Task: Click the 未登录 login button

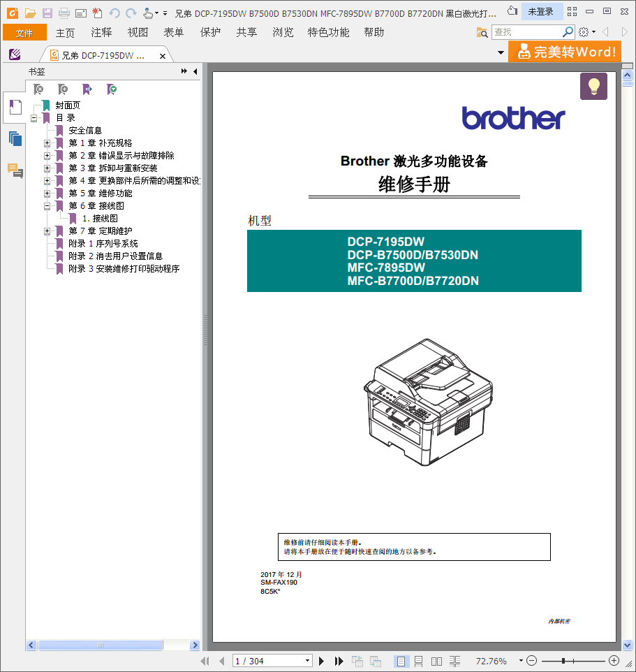Action: pos(541,12)
